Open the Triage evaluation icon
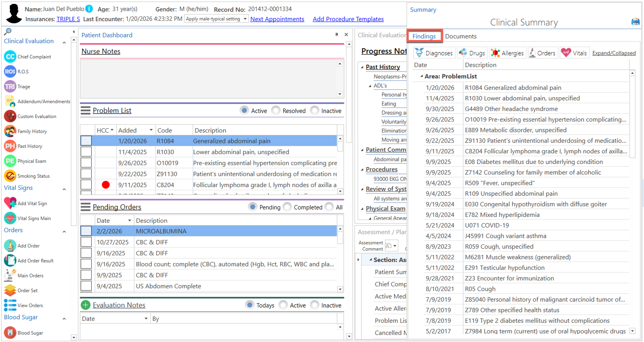The width and height of the screenshot is (644, 342). tap(10, 87)
